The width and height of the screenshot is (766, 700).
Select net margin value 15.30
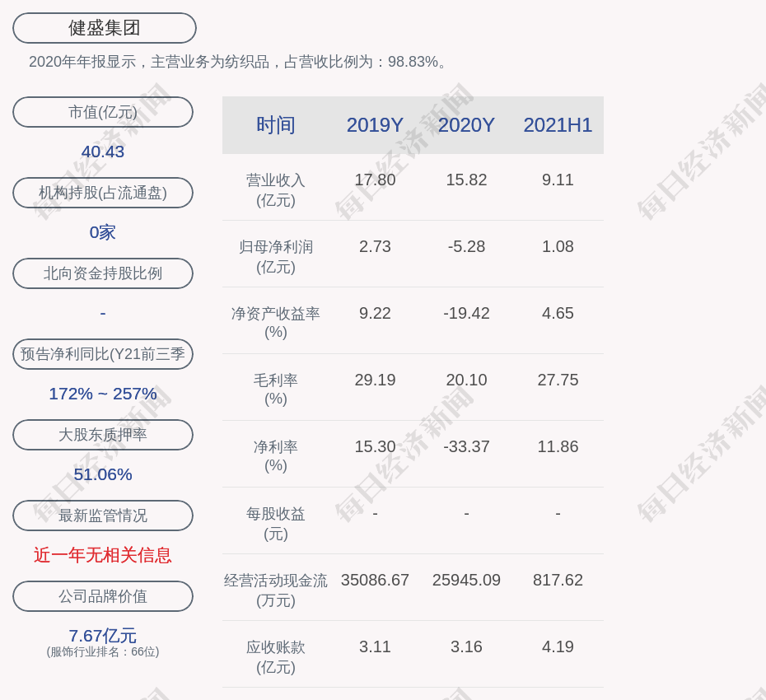375,446
